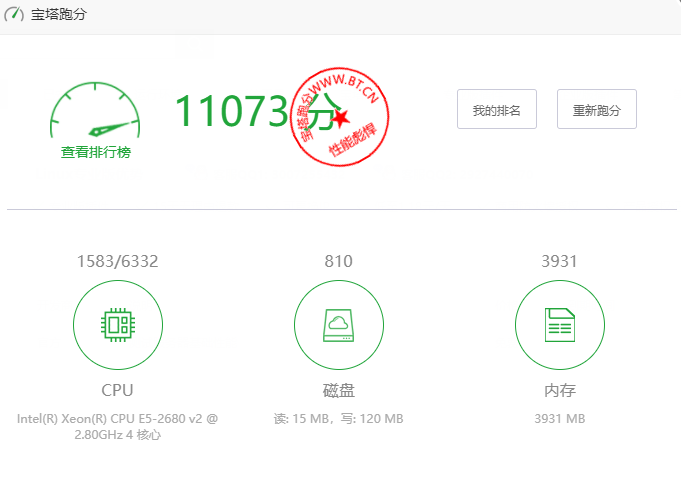Select the CPU label text
681x480 pixels.
click(x=117, y=390)
